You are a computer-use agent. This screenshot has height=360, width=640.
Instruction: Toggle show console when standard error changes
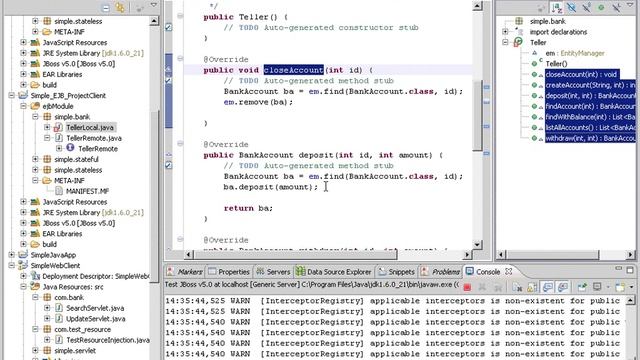tap(563, 287)
